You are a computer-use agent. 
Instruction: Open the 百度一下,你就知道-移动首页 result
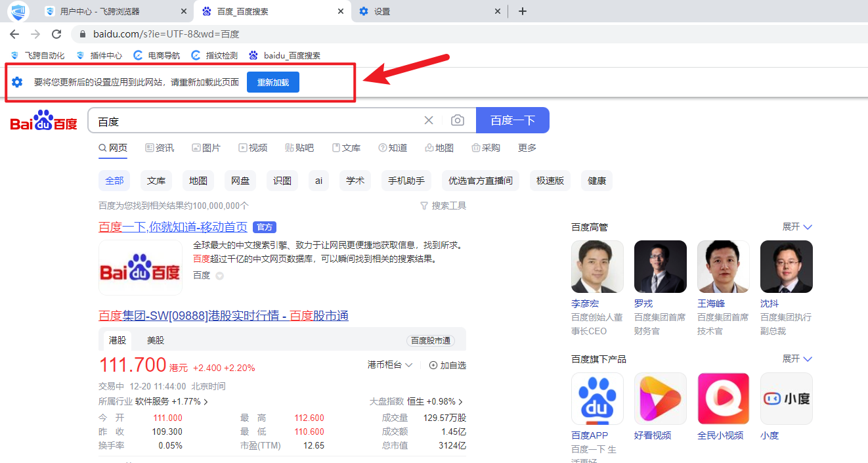tap(173, 227)
